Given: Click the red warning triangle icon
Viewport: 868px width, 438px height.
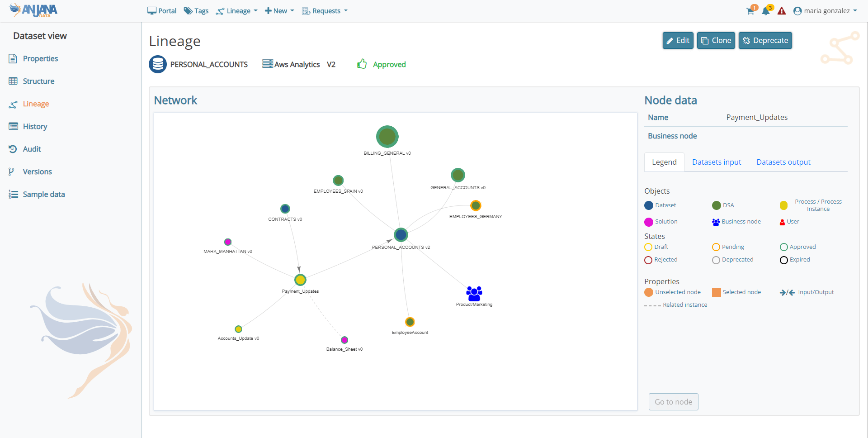Looking at the screenshot, I should [x=782, y=11].
